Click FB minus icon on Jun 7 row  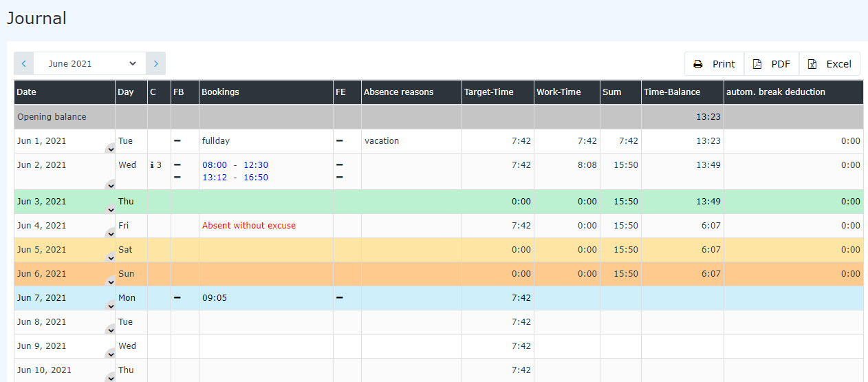point(177,297)
